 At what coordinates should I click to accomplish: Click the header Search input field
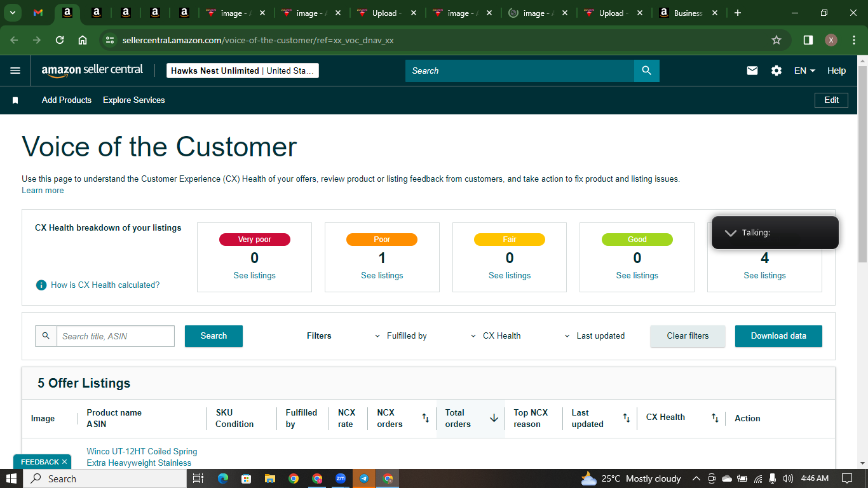(520, 71)
